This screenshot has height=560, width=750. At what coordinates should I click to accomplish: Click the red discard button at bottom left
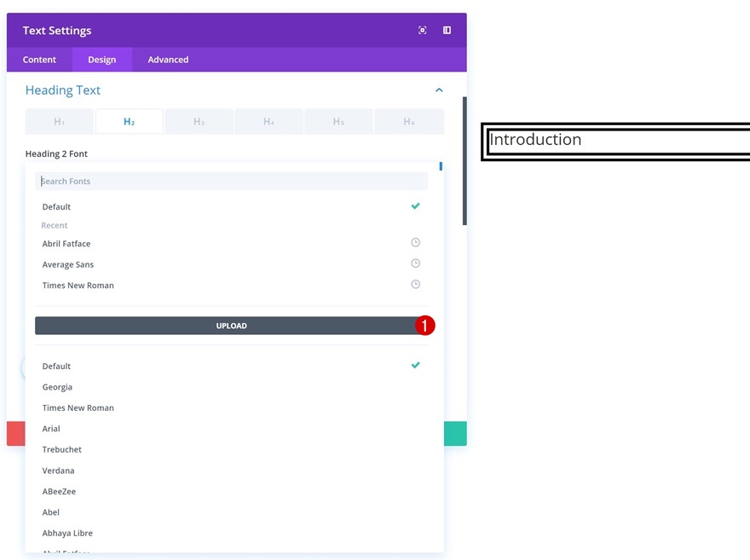pos(16,433)
